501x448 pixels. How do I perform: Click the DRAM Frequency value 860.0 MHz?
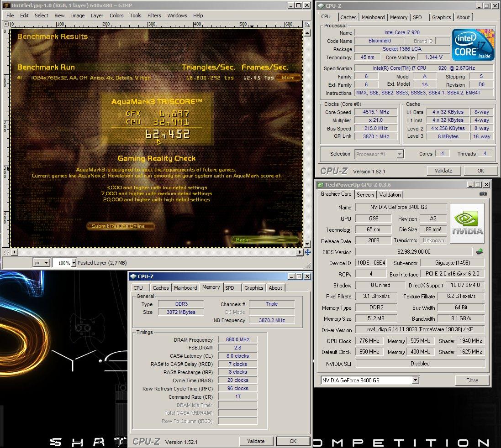point(237,339)
